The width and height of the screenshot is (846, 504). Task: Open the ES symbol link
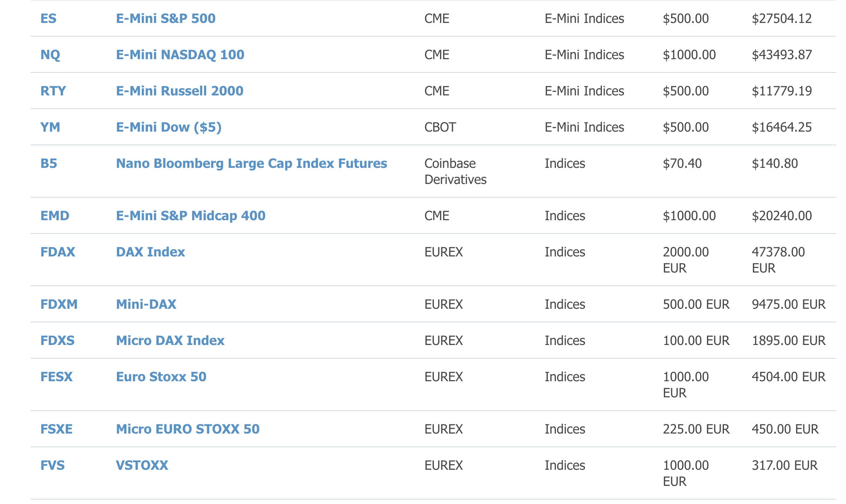pos(48,19)
